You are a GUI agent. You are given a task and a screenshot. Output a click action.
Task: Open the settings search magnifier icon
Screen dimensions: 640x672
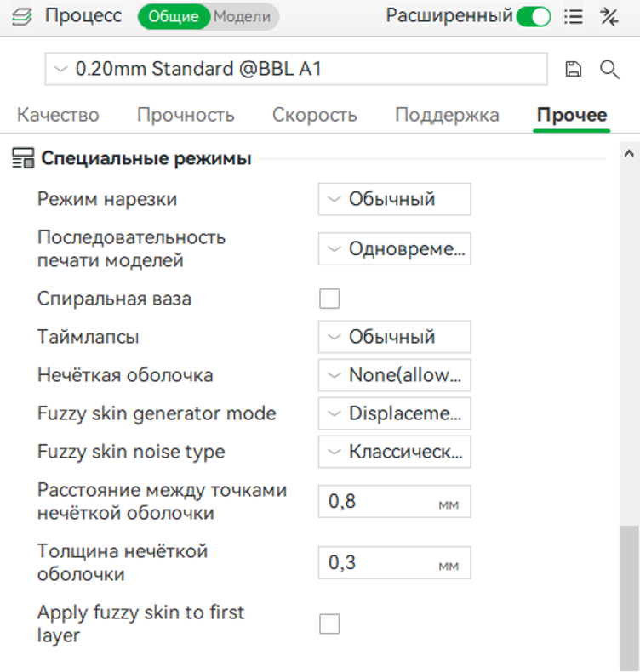pos(609,70)
